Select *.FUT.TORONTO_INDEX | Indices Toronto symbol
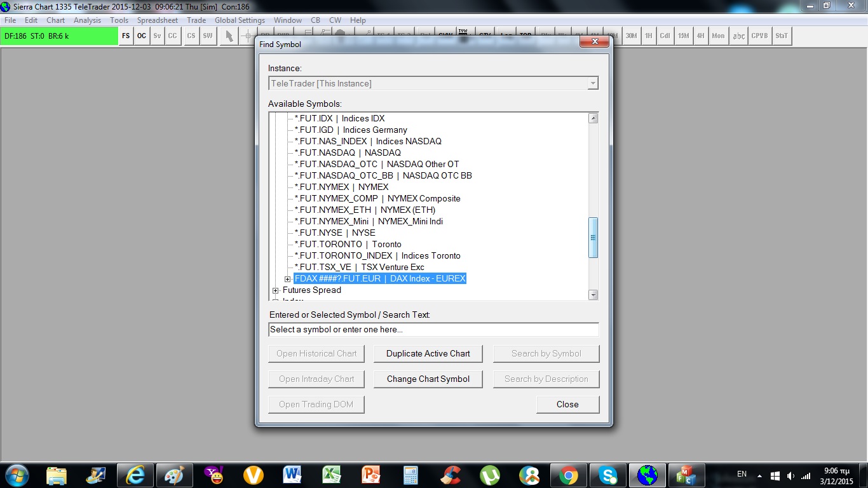868x488 pixels. click(378, 255)
